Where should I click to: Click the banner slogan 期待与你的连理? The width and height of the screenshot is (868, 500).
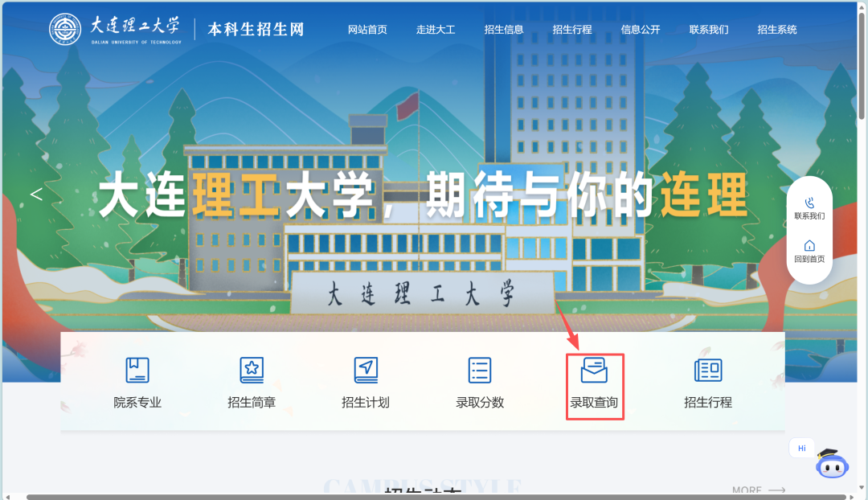(587, 195)
